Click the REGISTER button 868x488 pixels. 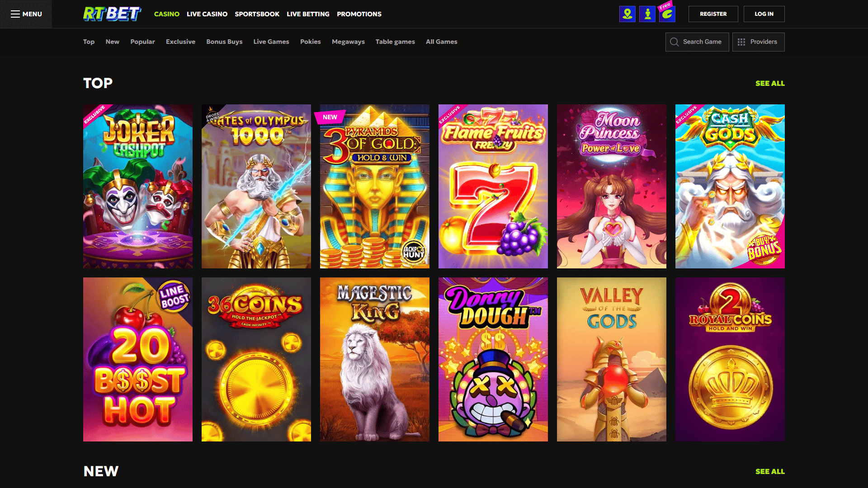[x=713, y=14]
